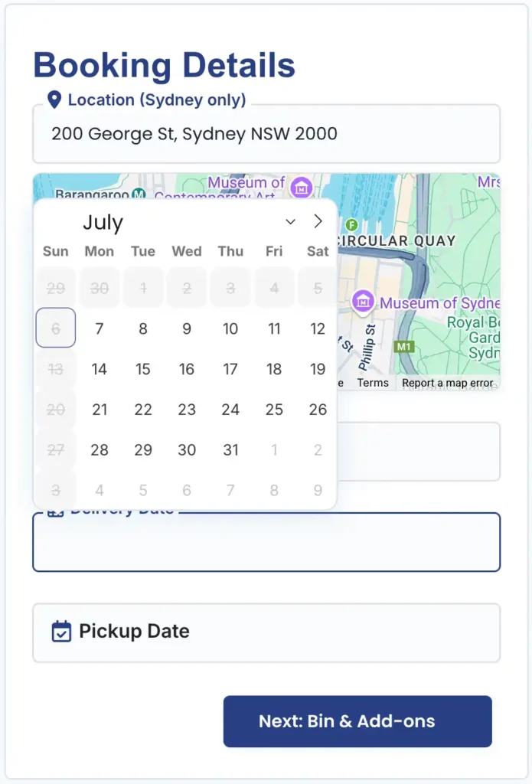Select July 31 in the date picker
The width and height of the screenshot is (532, 784).
(230, 450)
